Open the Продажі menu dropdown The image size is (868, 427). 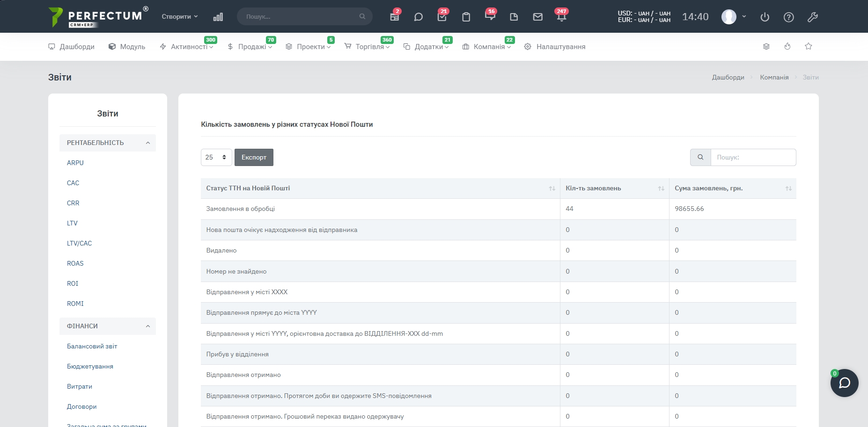pos(250,47)
